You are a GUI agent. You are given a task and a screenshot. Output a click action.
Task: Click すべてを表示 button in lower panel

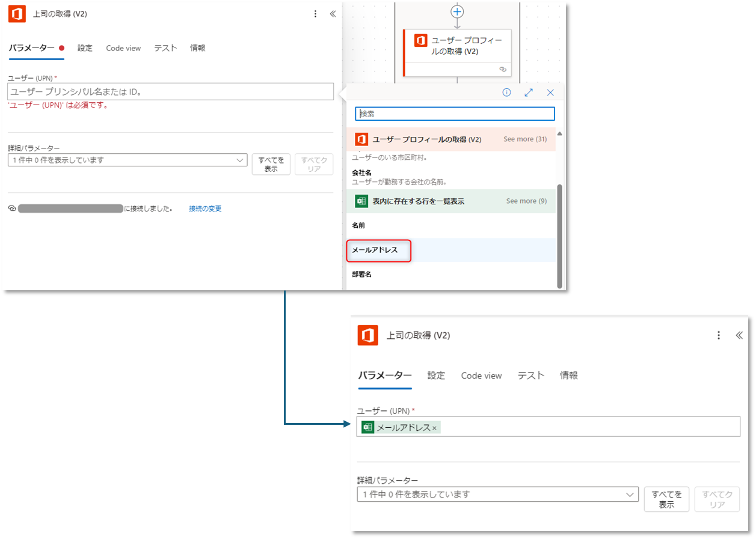tap(666, 499)
